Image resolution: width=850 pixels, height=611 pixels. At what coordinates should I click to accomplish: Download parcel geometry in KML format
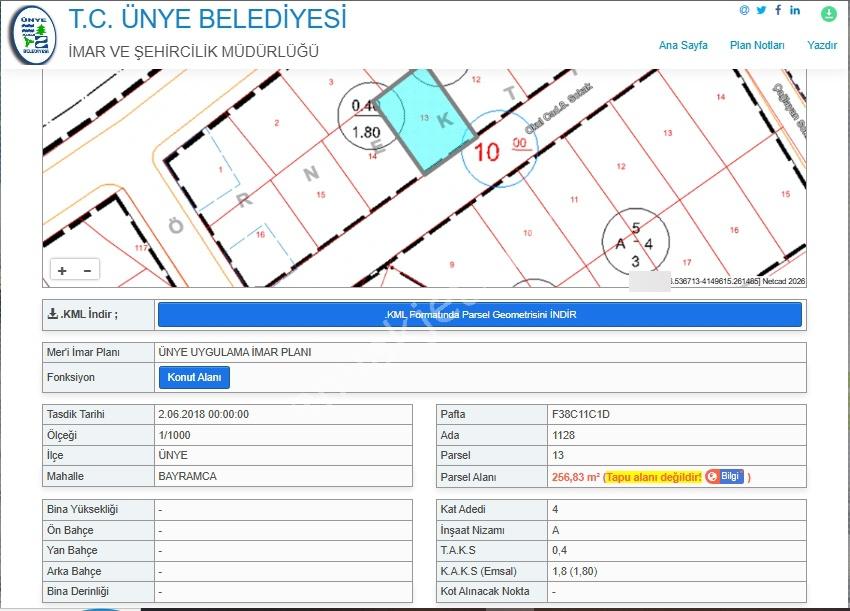(480, 314)
